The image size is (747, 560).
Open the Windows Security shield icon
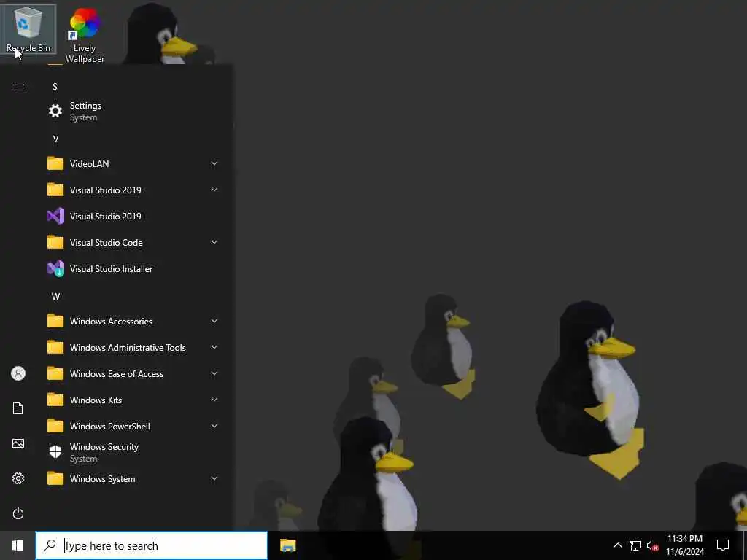55,452
